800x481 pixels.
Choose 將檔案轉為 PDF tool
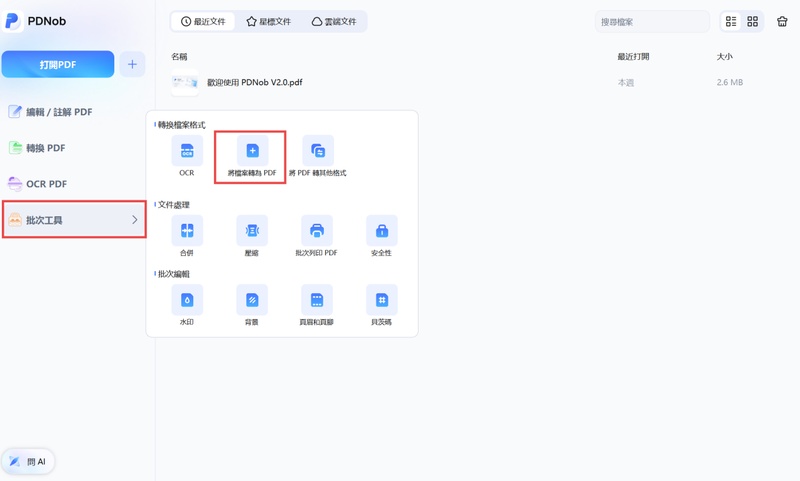point(252,151)
